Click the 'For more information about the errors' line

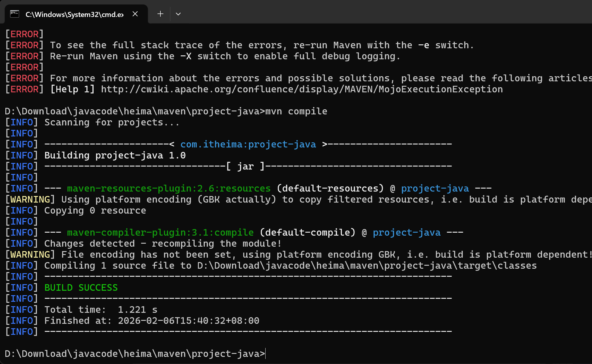(321, 78)
